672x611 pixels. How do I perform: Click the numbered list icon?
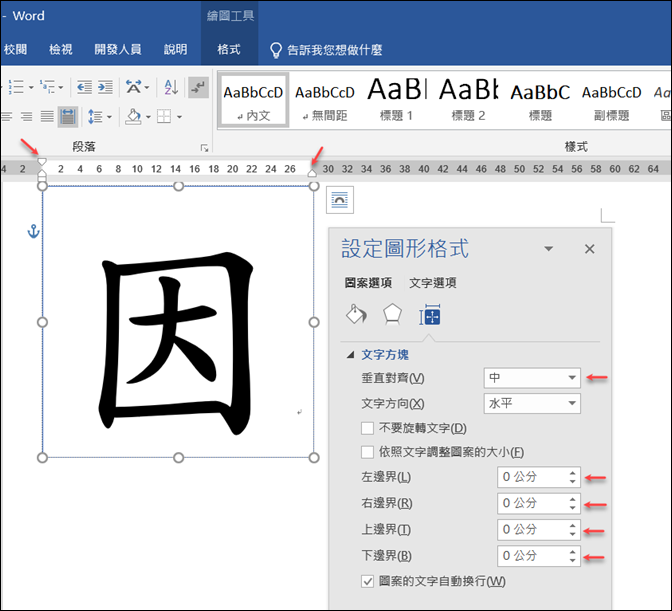point(16,87)
